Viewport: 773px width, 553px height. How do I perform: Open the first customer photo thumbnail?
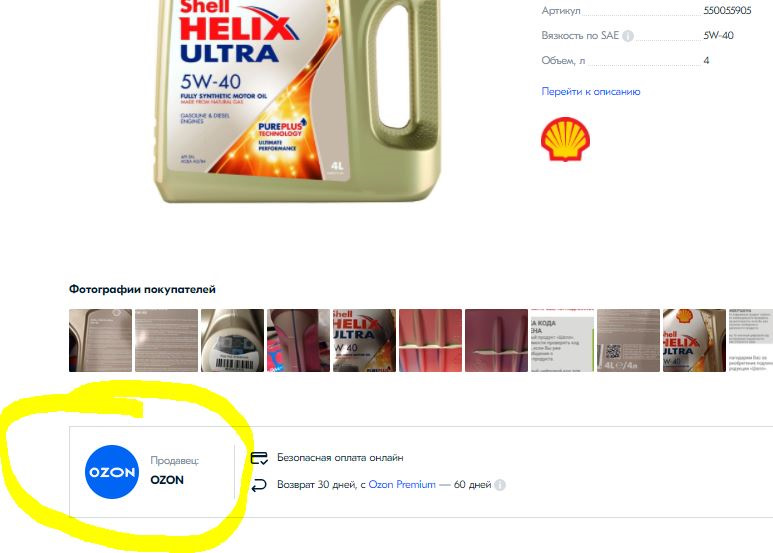tap(101, 341)
